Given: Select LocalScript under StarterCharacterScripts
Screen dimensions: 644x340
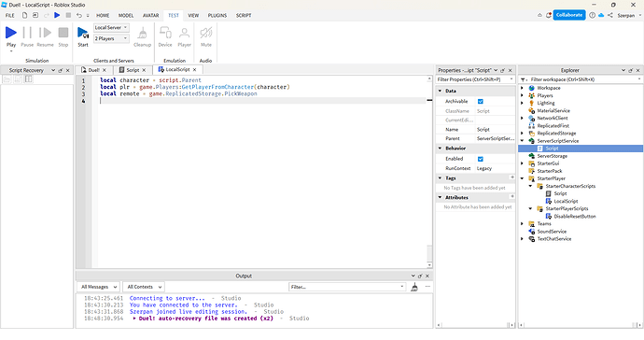Looking at the screenshot, I should [566, 201].
